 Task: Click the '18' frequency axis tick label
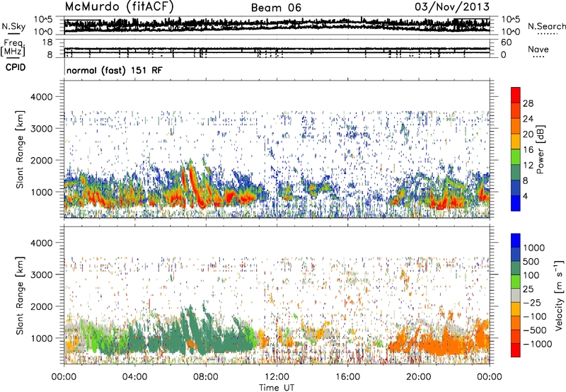pyautogui.click(x=47, y=42)
